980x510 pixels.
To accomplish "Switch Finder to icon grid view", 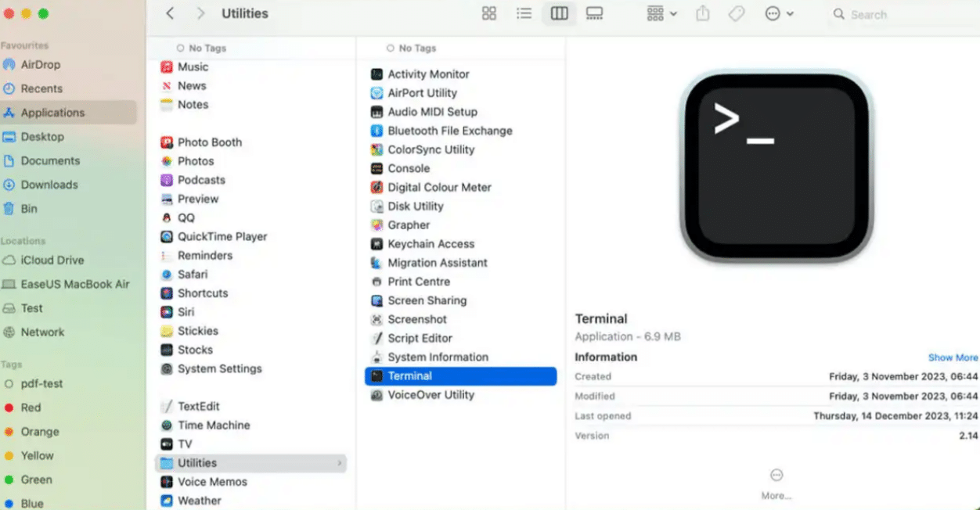I will (x=488, y=13).
